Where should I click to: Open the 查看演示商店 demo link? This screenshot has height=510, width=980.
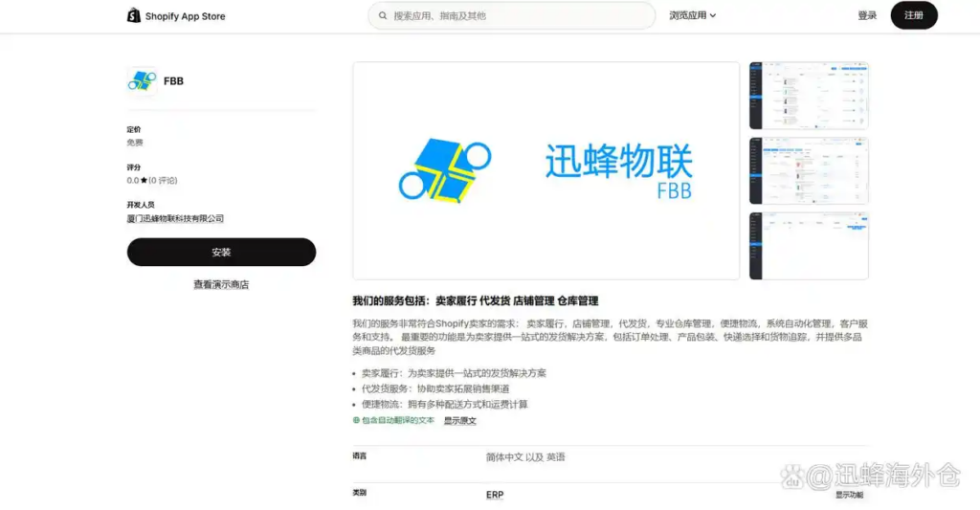pos(221,284)
